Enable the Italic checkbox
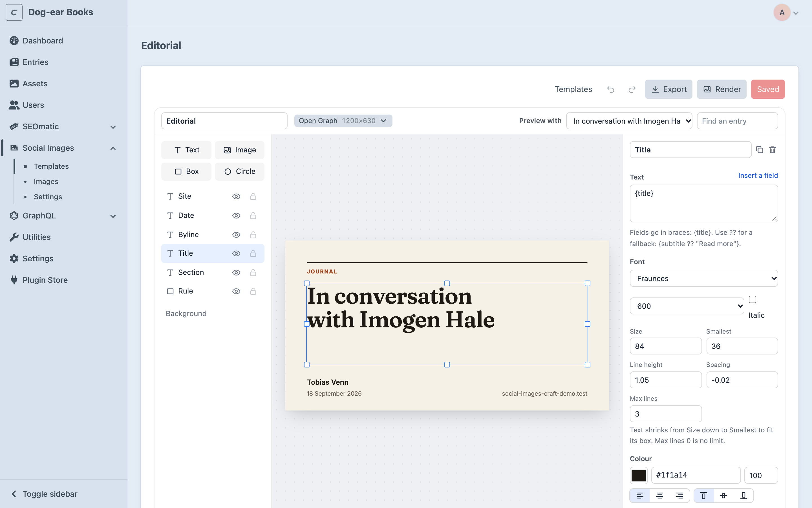 coord(753,299)
